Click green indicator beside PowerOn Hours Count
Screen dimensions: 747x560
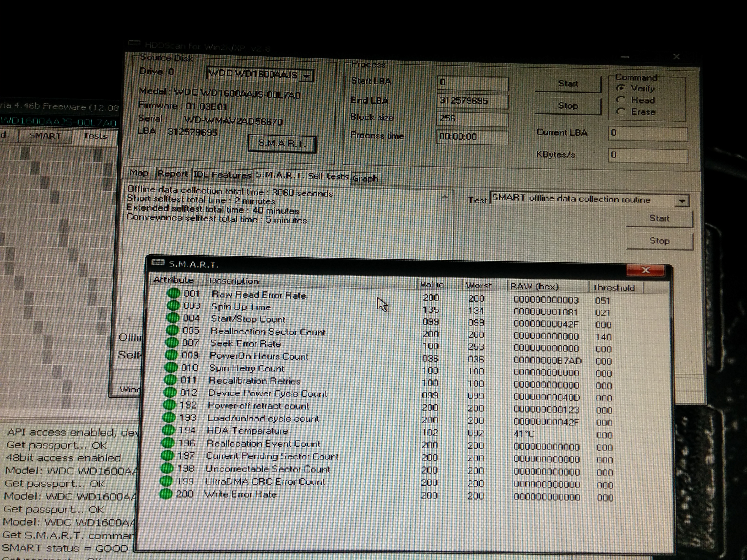[171, 355]
